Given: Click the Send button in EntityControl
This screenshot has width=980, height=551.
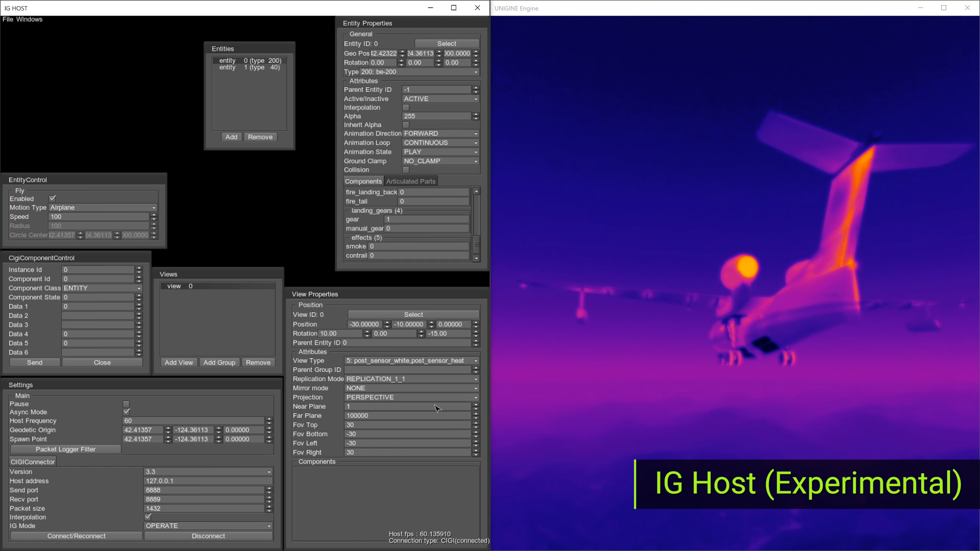Looking at the screenshot, I should 34,362.
